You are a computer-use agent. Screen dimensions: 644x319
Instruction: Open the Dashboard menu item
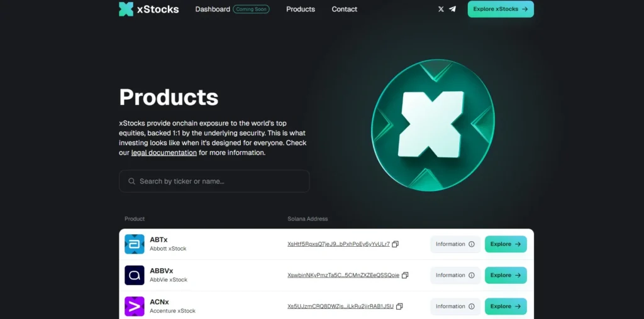pyautogui.click(x=213, y=9)
